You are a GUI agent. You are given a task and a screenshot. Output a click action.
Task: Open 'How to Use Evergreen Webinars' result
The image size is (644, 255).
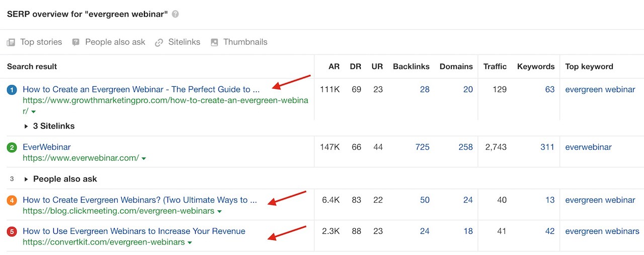[x=134, y=231]
